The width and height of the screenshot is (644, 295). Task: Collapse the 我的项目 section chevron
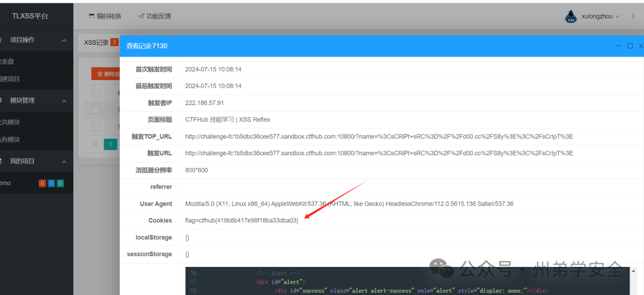coord(64,162)
